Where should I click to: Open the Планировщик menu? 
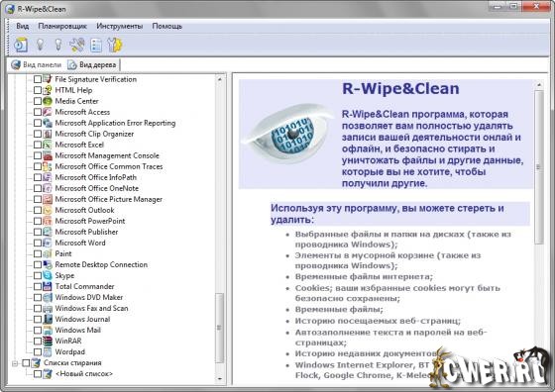tap(62, 26)
